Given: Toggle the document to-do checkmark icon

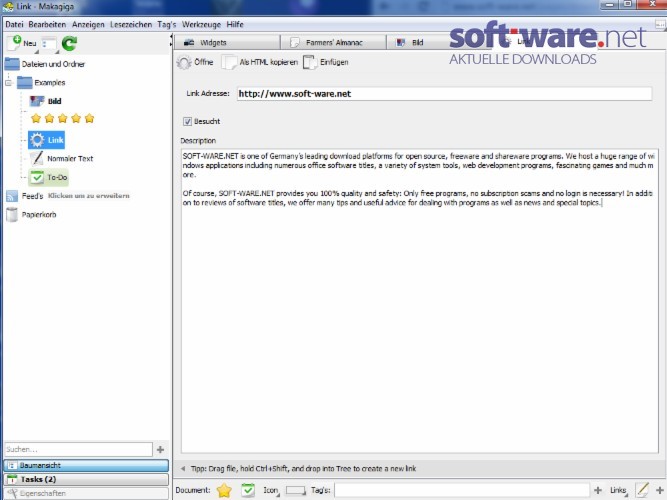Looking at the screenshot, I should 248,491.
